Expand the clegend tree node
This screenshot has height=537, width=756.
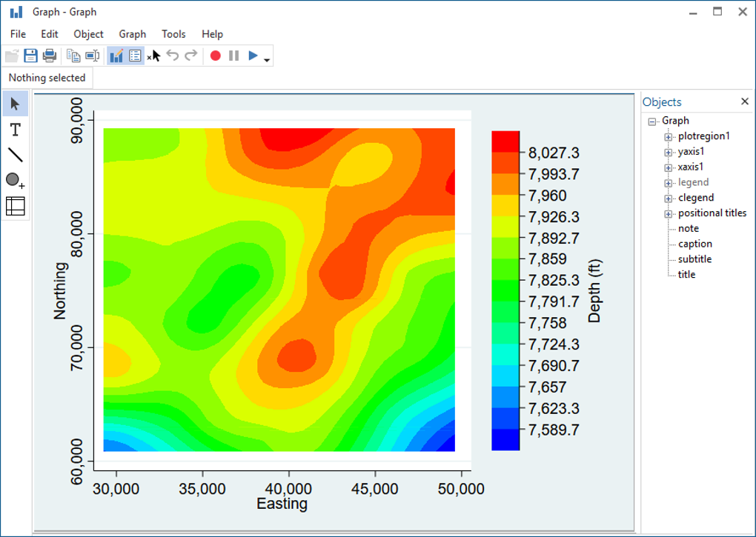(x=669, y=199)
